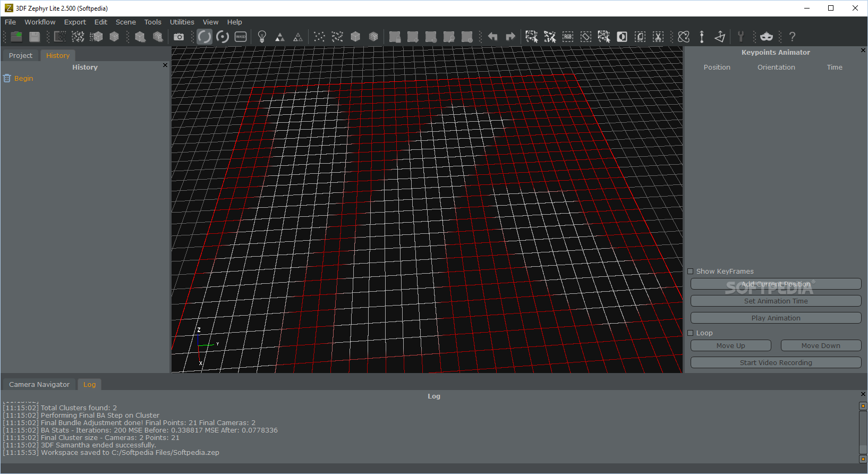Image resolution: width=868 pixels, height=474 pixels.
Task: Open the Export menu
Action: [75, 22]
